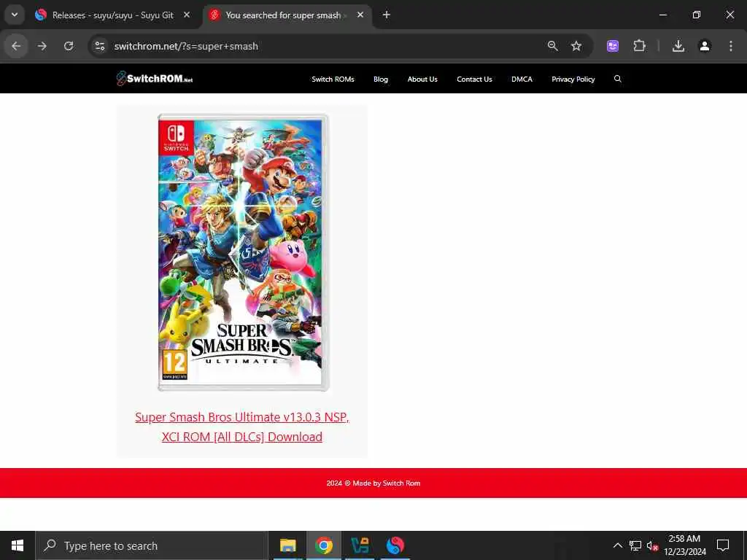Open the DMCA page

click(x=522, y=79)
